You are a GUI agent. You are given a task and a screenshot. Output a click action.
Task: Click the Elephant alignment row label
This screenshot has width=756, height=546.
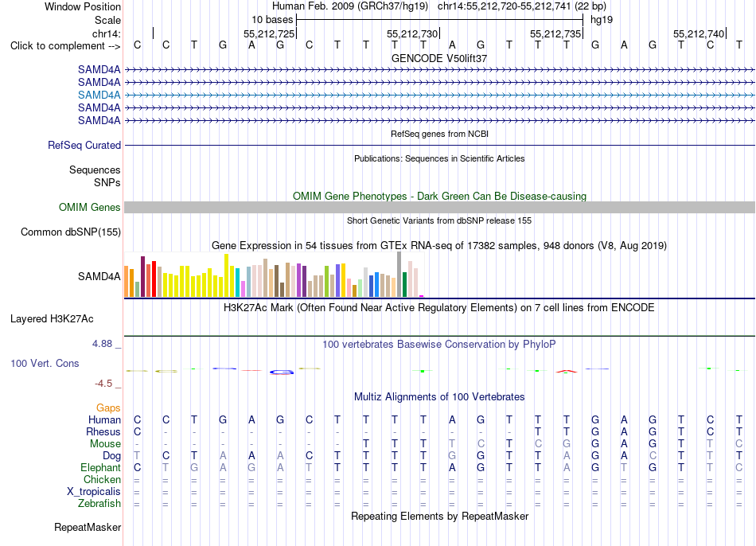click(101, 468)
